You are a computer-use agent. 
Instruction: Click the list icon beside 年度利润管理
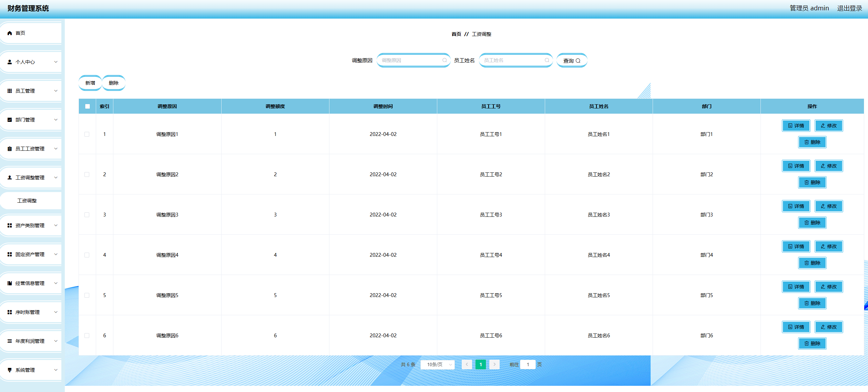click(10, 341)
